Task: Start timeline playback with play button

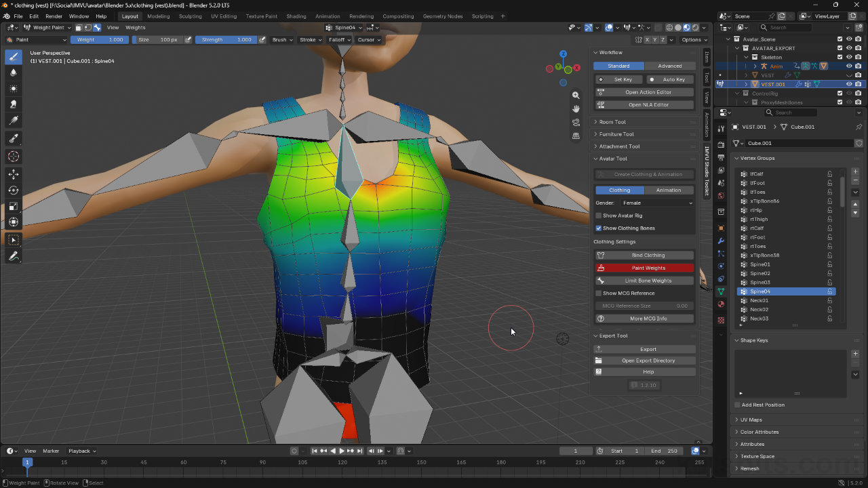Action: (x=342, y=451)
